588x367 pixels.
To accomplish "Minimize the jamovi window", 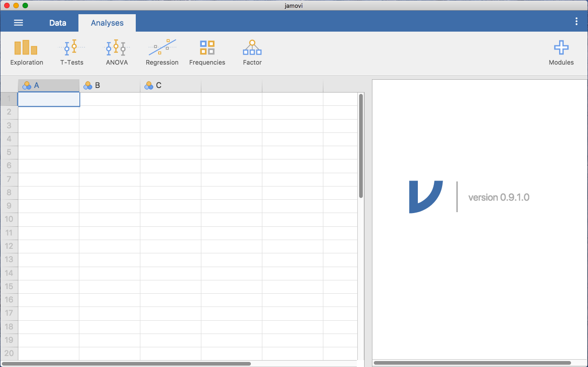I will (x=16, y=5).
